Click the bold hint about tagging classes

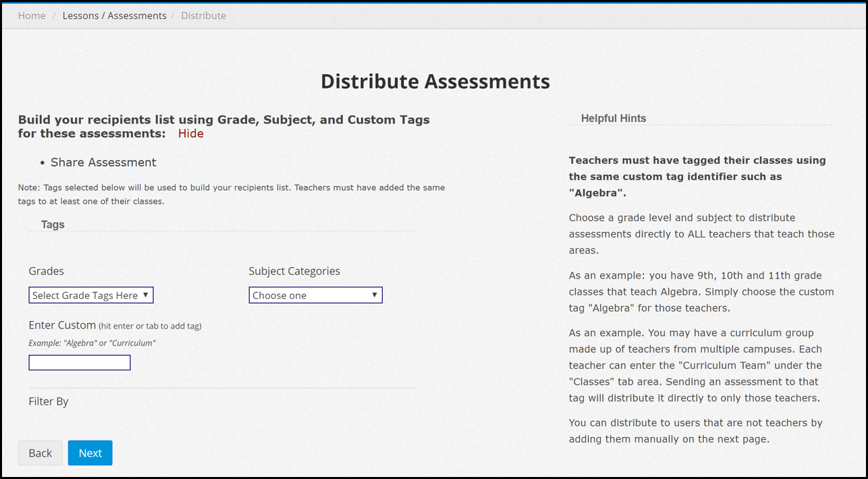697,177
